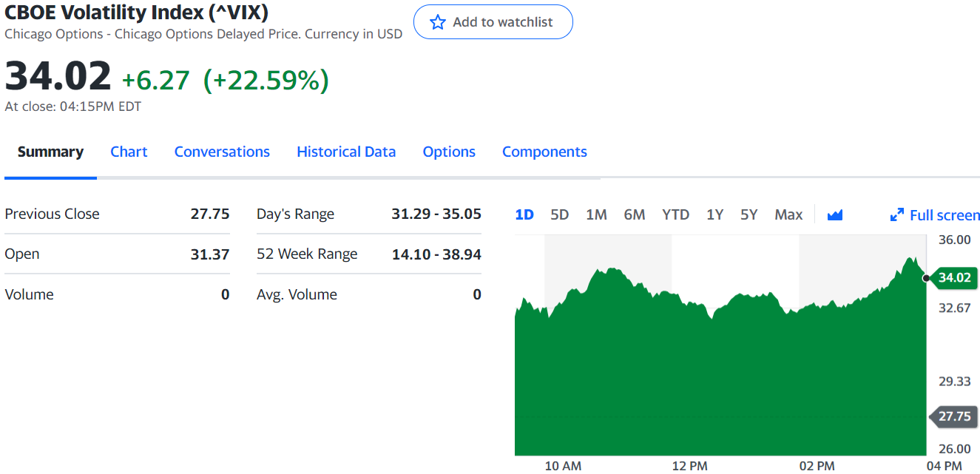The image size is (980, 474).
Task: Click the Volume label
Action: 30,294
